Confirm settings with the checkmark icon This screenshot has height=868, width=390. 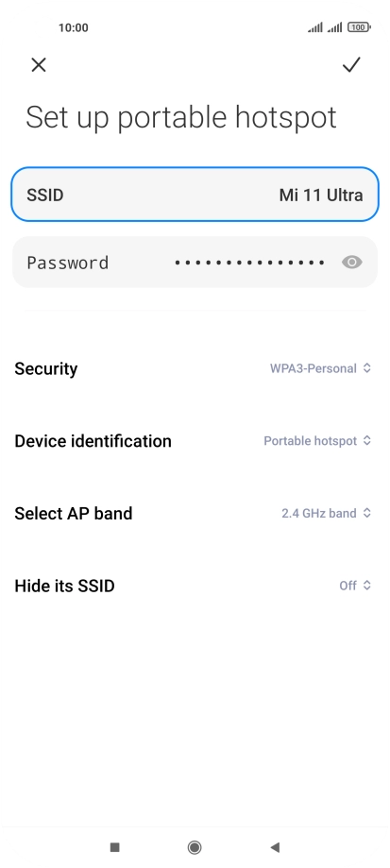pos(351,65)
